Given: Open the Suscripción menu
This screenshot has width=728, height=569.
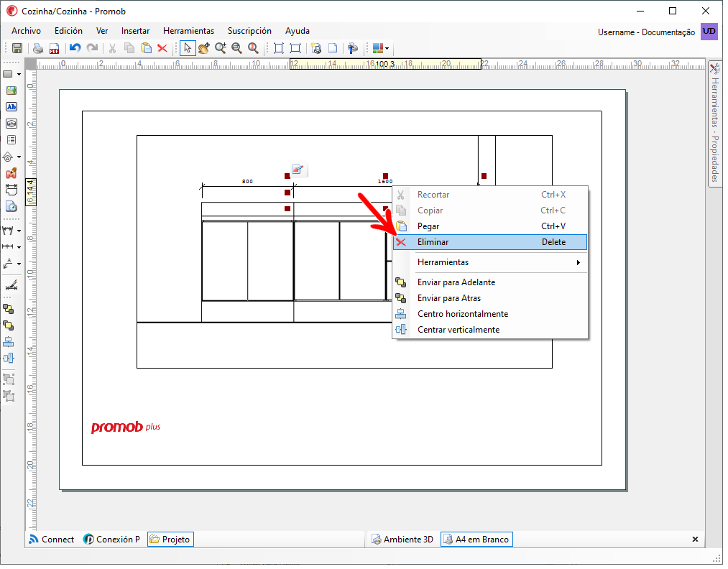Looking at the screenshot, I should click(249, 31).
